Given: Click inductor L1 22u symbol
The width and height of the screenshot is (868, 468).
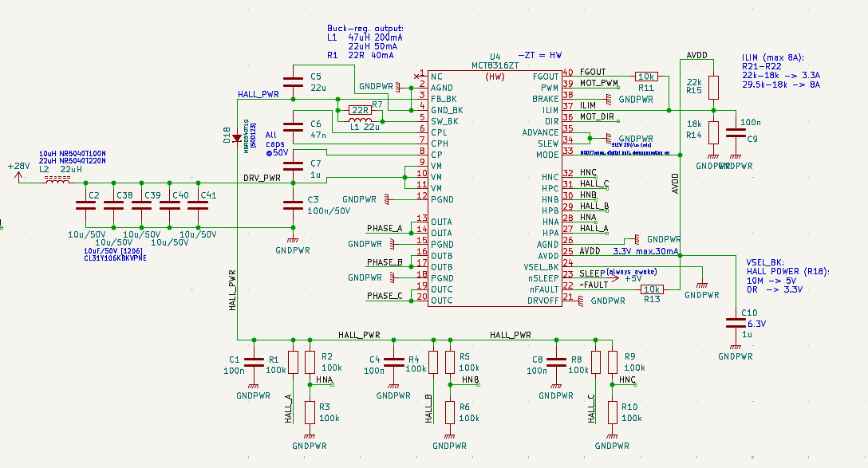Looking at the screenshot, I should (360, 120).
